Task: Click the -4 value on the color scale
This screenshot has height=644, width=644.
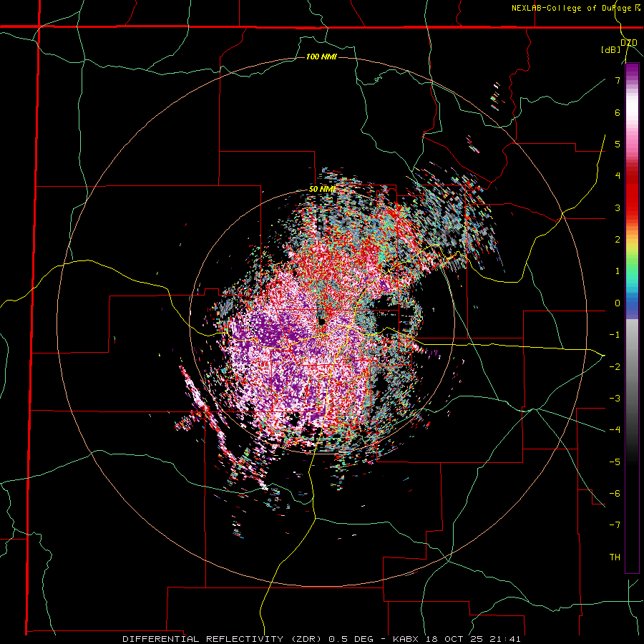Action: click(x=615, y=430)
